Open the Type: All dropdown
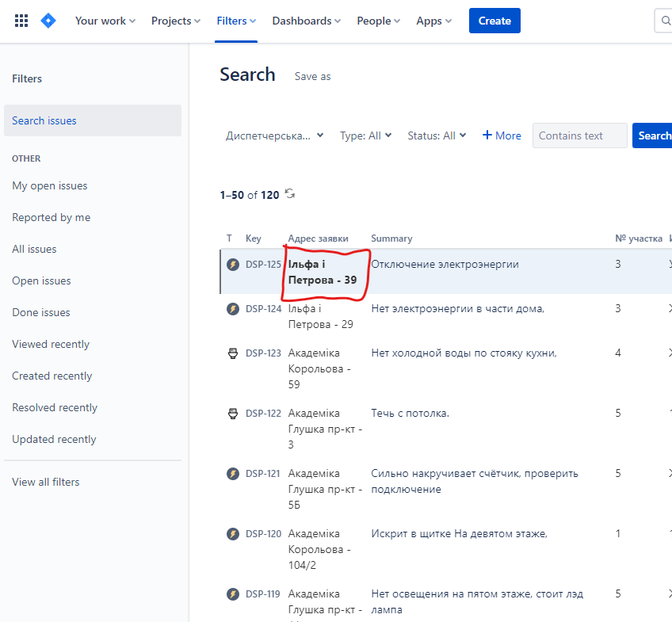 click(365, 135)
